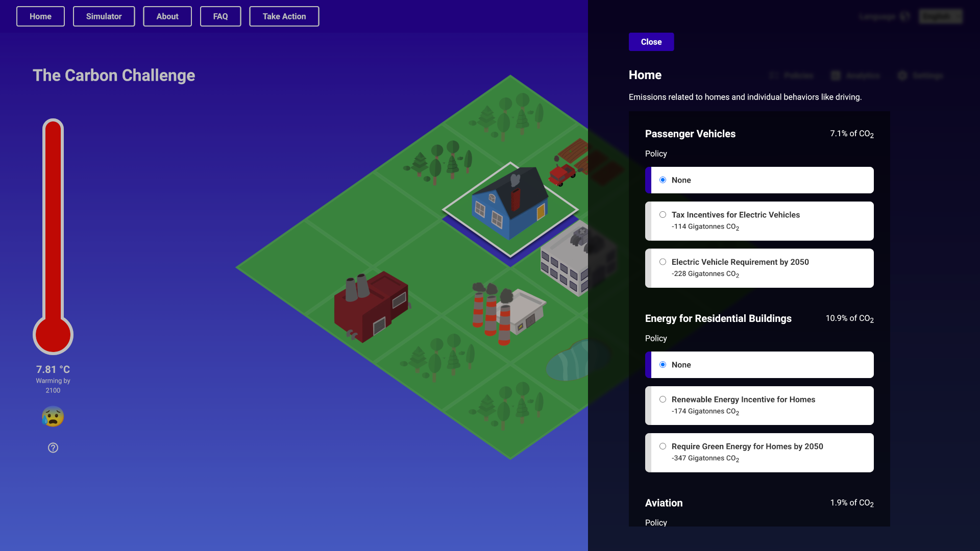Click the anxious face emoji
The height and width of the screenshot is (551, 980).
53,417
